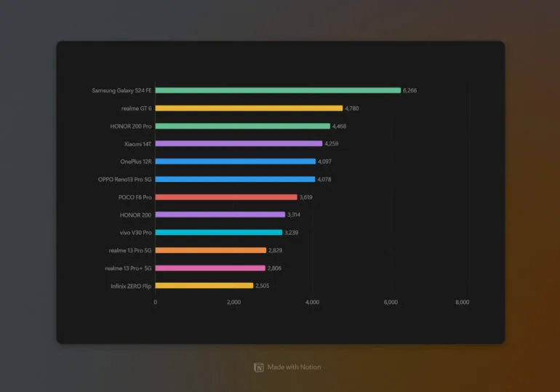Screen dimensions: 560x392
Task: Select the 'OPPO Reno13 Pro 5G' label
Action: [125, 180]
